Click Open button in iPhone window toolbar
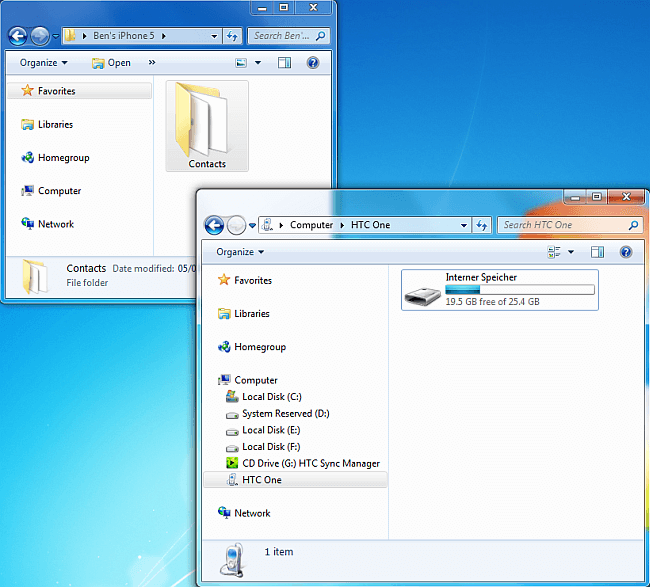 [111, 63]
